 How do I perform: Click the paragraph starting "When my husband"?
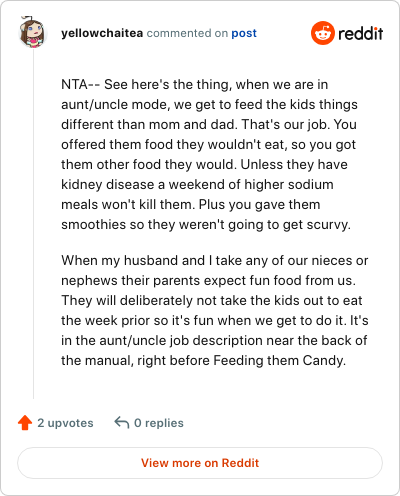pos(215,310)
